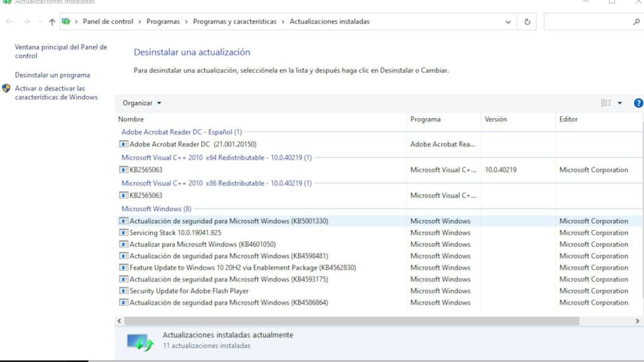Viewport: 644px width, 362px height.
Task: Click the refresh icon next to breadcrumb
Action: [526, 21]
